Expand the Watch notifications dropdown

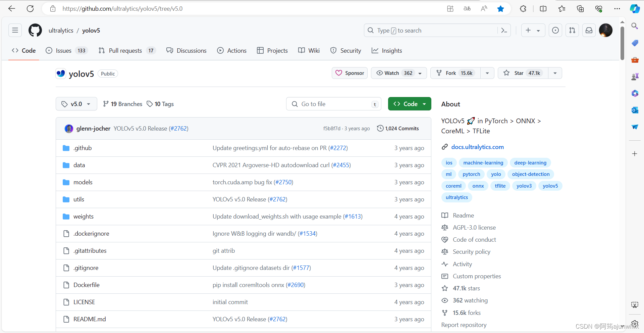click(399, 73)
